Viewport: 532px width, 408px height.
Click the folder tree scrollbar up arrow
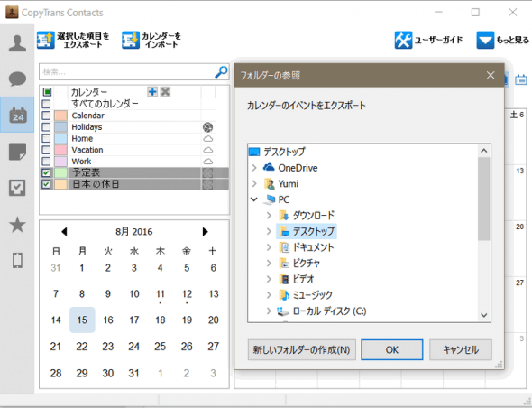pos(484,151)
